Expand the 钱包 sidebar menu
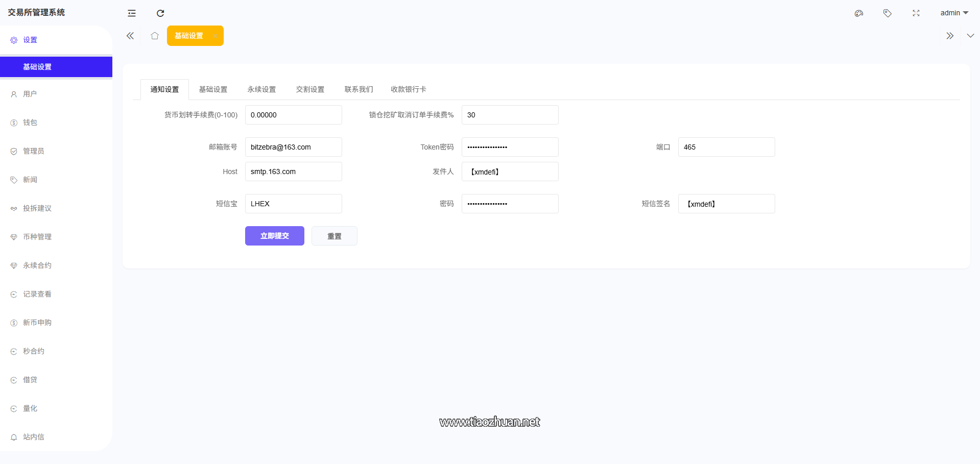This screenshot has height=464, width=980. pyautogui.click(x=30, y=123)
